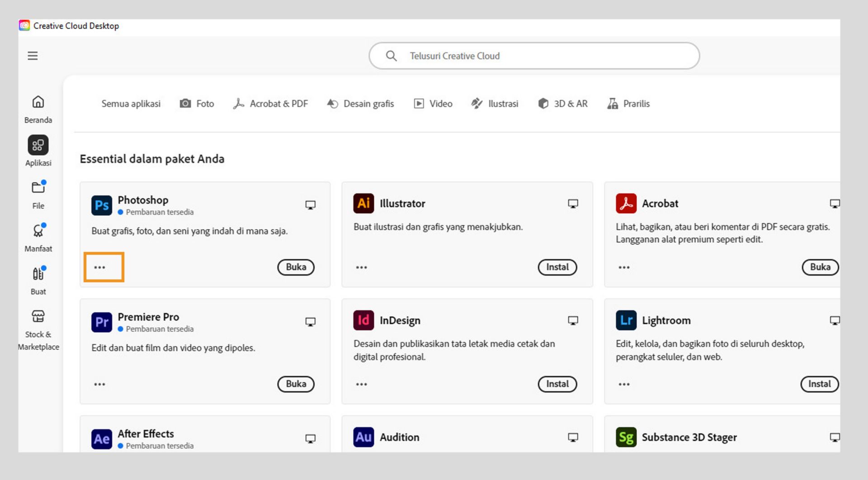
Task: Switch to the Foto category tab
Action: pos(197,104)
